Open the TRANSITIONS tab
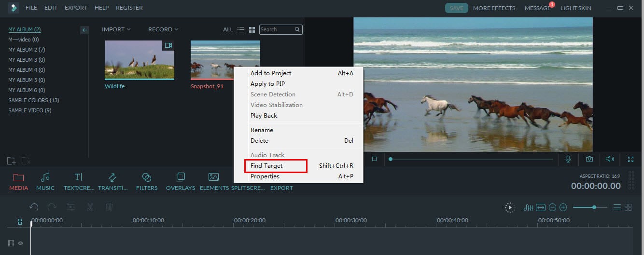 112,182
